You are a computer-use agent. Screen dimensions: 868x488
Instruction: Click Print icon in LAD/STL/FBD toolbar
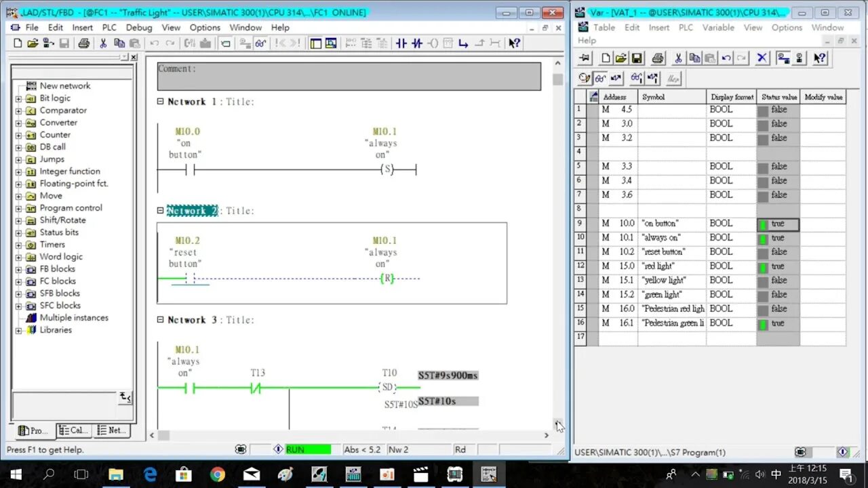tap(83, 43)
